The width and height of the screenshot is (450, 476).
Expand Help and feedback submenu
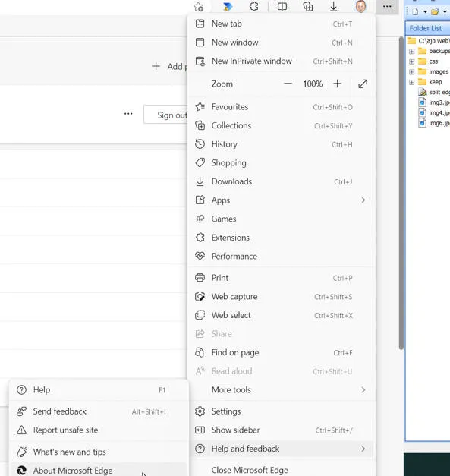coord(282,449)
